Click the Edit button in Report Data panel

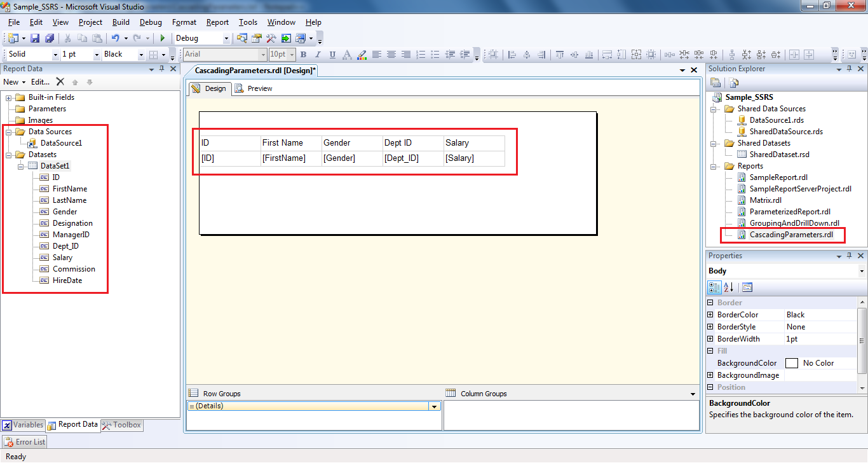(x=39, y=81)
